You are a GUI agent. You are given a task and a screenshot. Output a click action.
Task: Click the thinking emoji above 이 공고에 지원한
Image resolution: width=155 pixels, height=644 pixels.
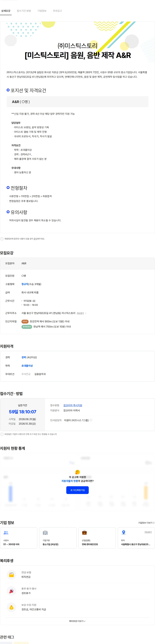tap(77, 472)
